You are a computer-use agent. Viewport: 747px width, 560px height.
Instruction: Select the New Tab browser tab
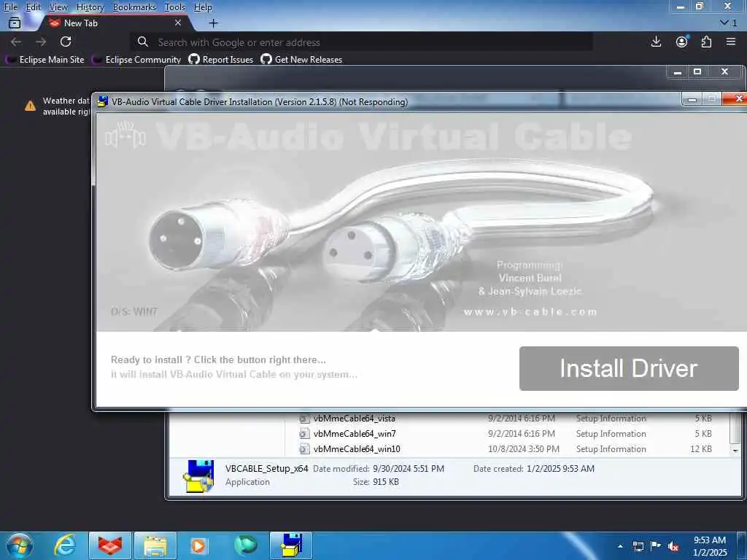click(115, 23)
